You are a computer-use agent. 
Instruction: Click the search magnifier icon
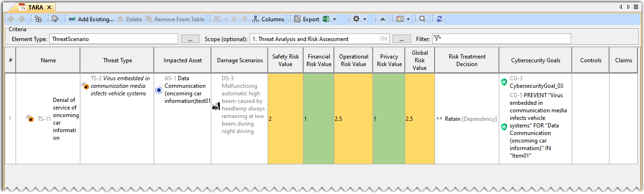click(x=422, y=19)
